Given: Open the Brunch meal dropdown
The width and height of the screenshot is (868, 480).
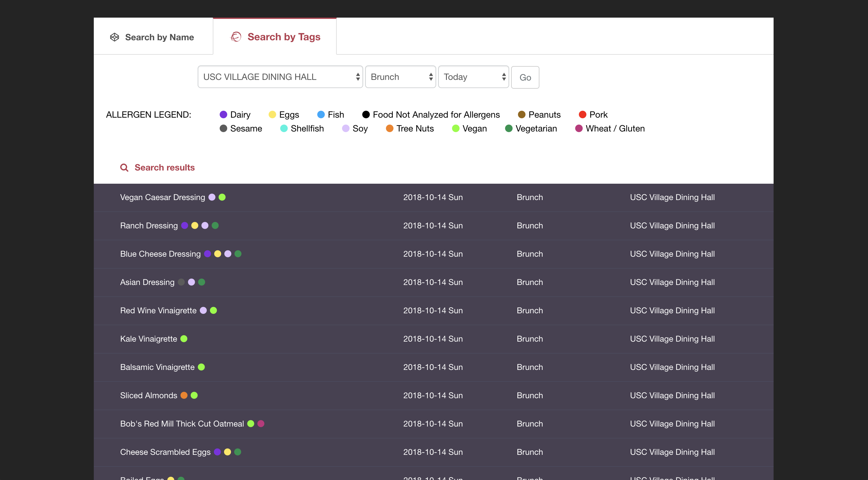Looking at the screenshot, I should click(400, 77).
